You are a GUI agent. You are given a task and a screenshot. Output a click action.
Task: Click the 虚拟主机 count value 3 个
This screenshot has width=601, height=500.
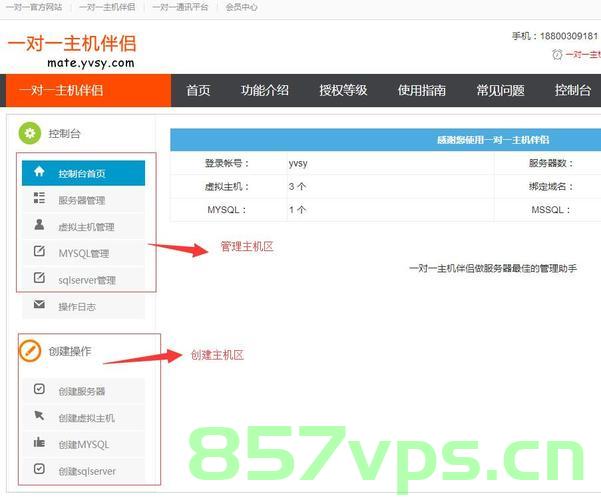(x=297, y=186)
